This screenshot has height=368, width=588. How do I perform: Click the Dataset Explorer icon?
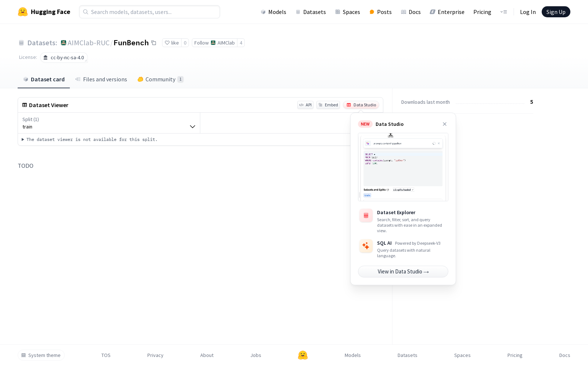tap(366, 216)
